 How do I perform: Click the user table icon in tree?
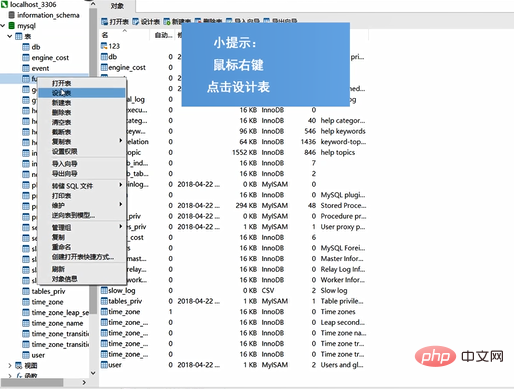[26, 355]
